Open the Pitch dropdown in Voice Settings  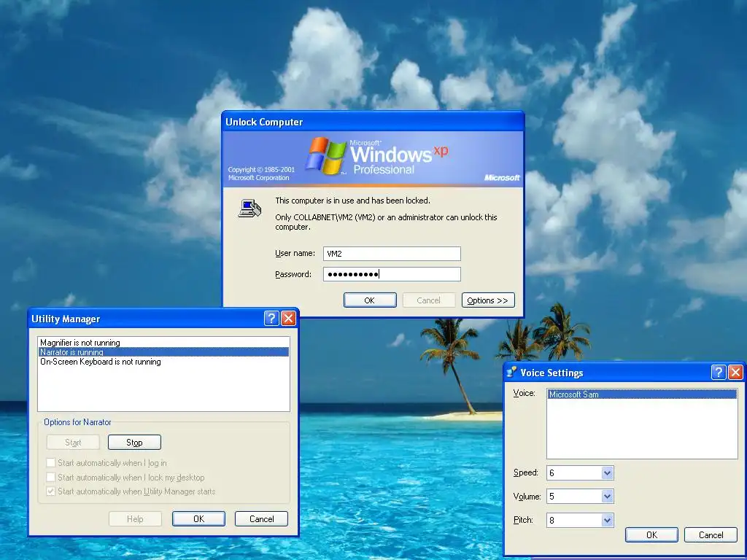(607, 520)
